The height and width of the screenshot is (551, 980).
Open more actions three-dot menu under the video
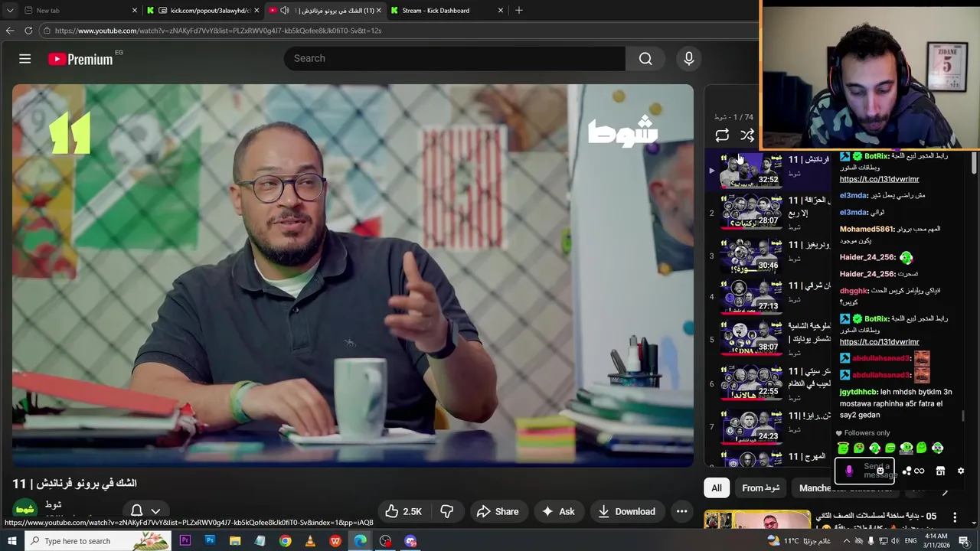pyautogui.click(x=681, y=511)
